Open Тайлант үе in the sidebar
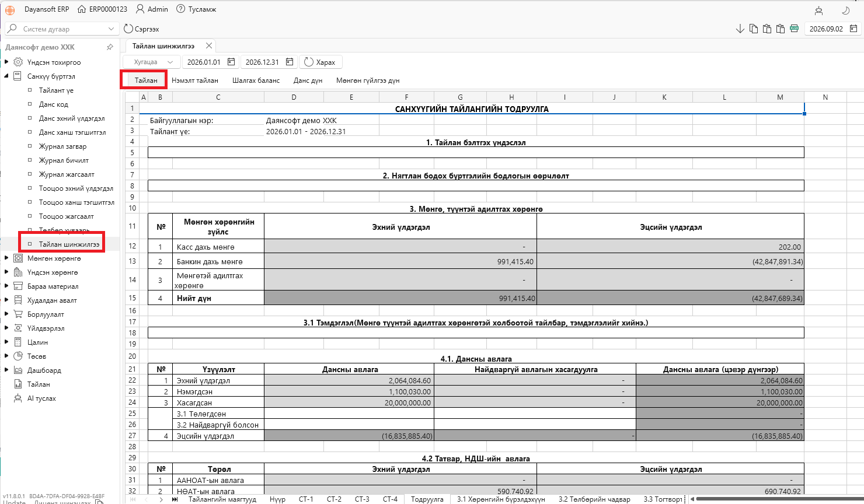The image size is (864, 504). (x=56, y=90)
